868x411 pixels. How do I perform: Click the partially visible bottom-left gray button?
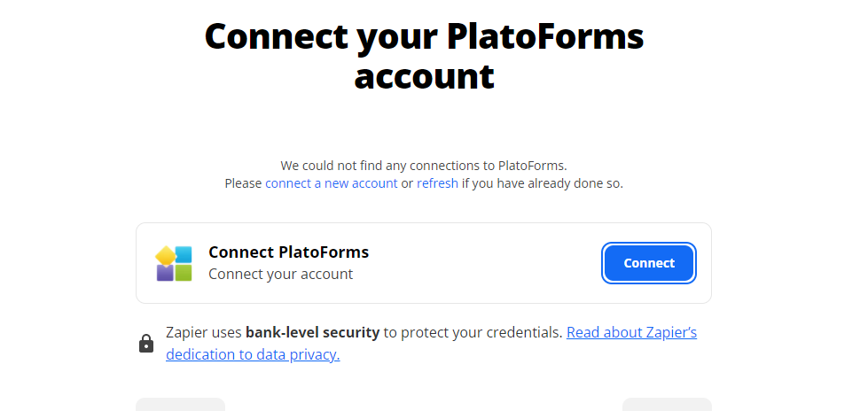180,405
